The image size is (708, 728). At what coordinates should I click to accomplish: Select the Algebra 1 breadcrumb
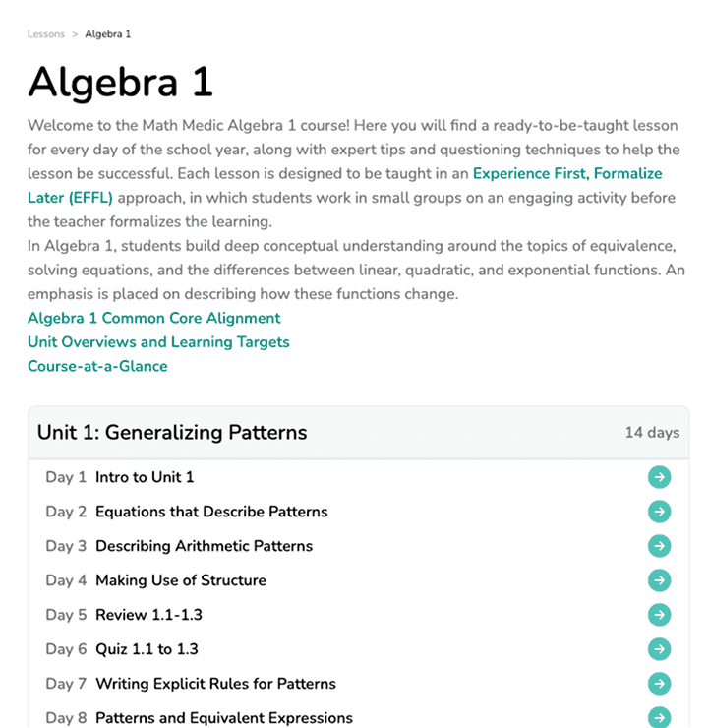[x=107, y=34]
